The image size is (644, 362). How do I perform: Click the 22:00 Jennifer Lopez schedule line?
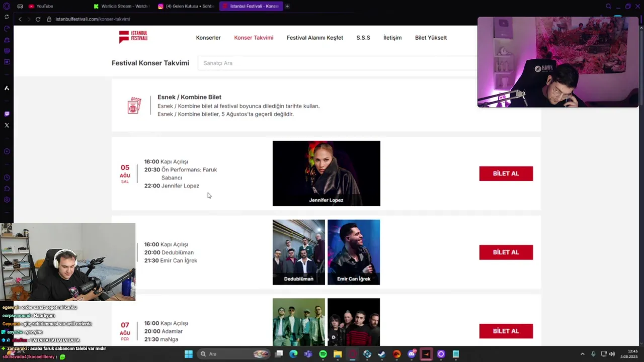pyautogui.click(x=172, y=186)
